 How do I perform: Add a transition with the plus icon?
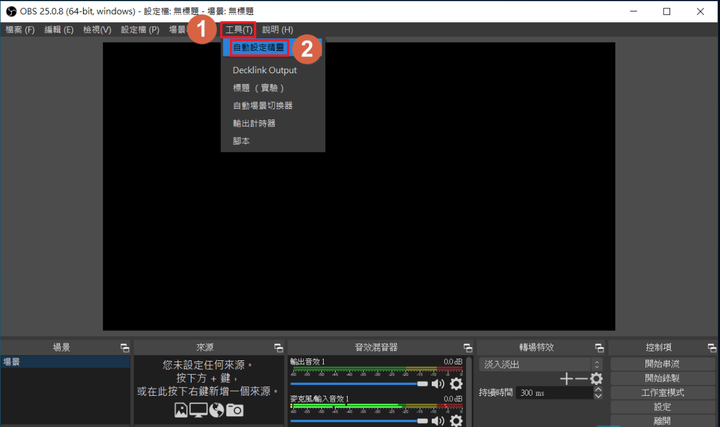pyautogui.click(x=567, y=379)
